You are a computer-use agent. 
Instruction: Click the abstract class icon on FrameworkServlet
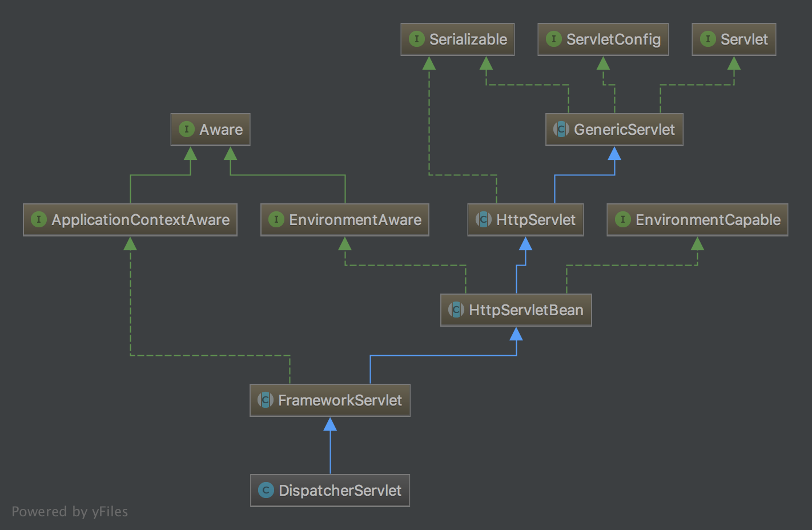point(266,400)
